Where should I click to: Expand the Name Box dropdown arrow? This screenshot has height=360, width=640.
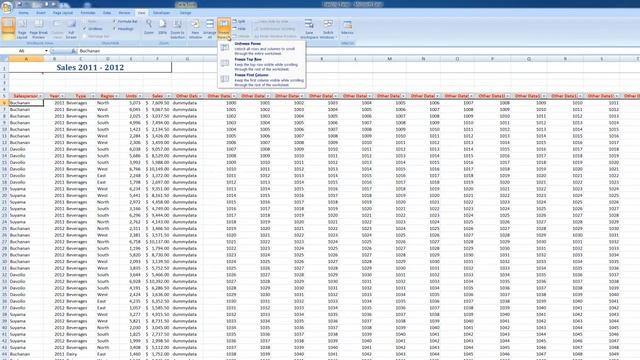tap(46, 51)
